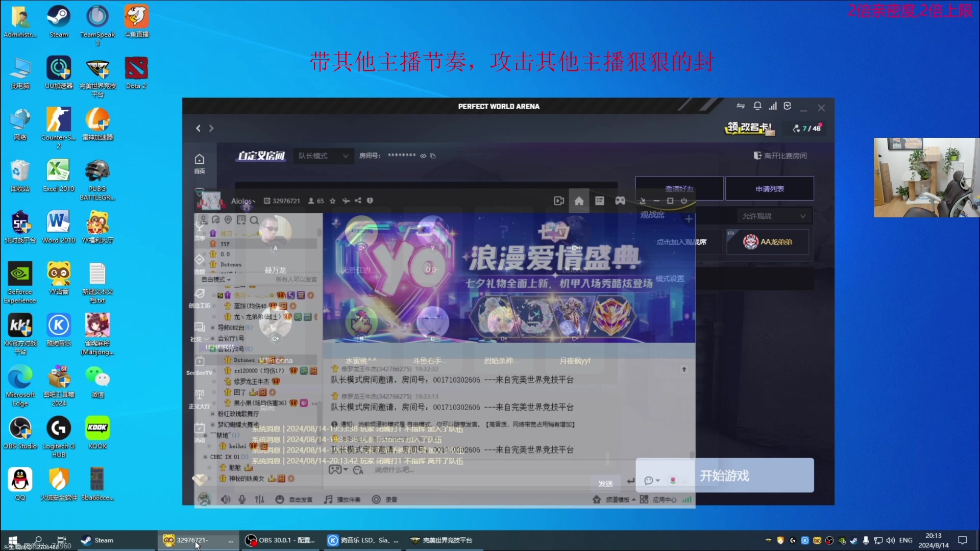
Task: Mute the speaker in YY voice channel toolbar
Action: tap(226, 499)
